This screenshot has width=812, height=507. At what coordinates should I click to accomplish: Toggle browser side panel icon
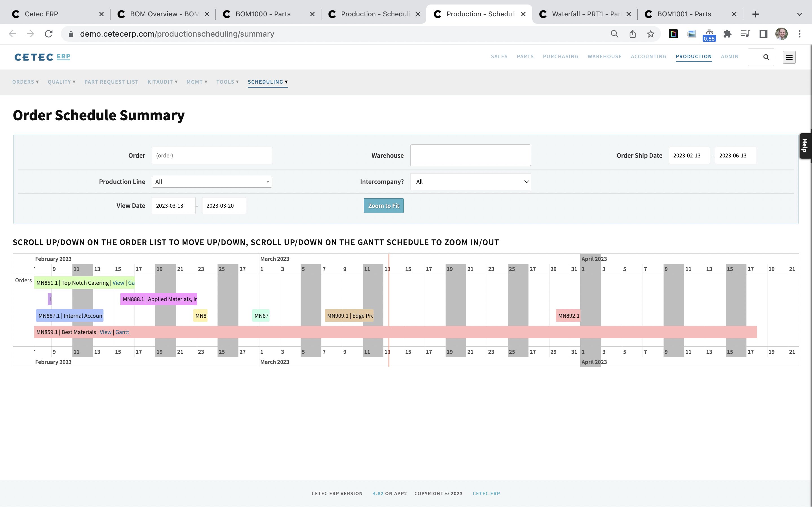pyautogui.click(x=763, y=34)
